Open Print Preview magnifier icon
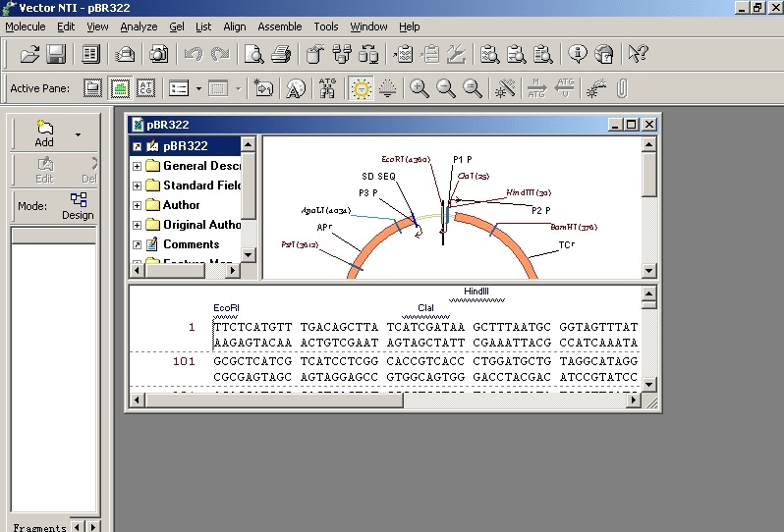 [x=254, y=54]
